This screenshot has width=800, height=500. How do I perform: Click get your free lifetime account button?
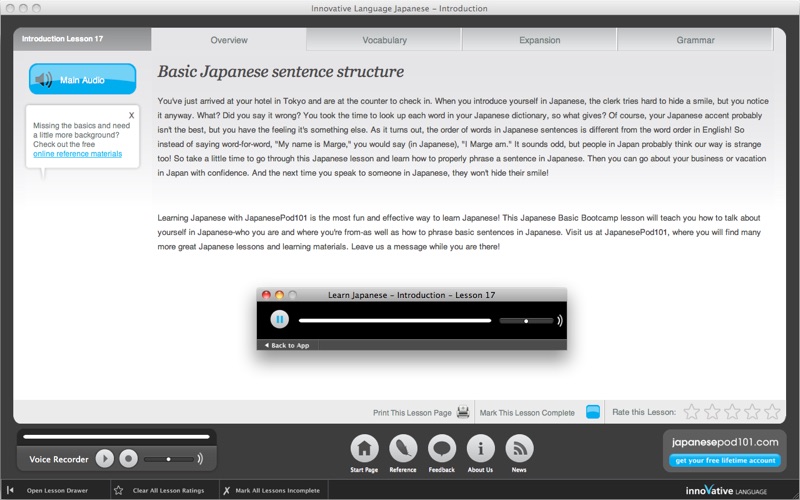725,460
